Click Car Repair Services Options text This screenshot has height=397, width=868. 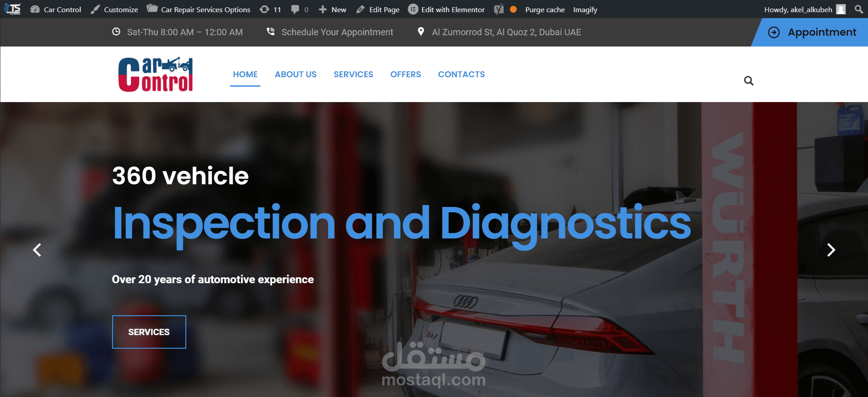click(x=206, y=9)
